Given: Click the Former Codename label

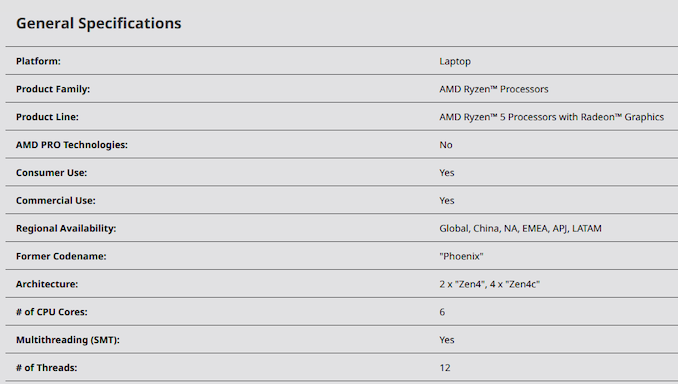Looking at the screenshot, I should pos(61,256).
